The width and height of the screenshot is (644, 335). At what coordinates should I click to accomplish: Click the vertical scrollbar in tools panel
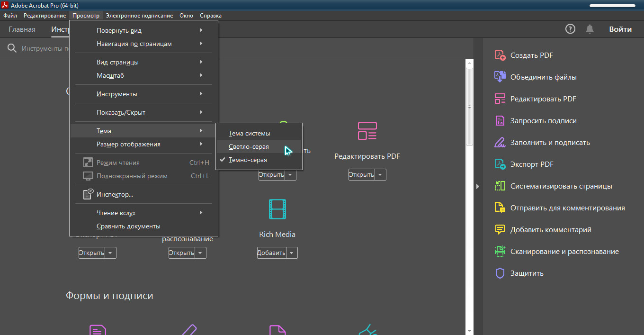pyautogui.click(x=469, y=106)
